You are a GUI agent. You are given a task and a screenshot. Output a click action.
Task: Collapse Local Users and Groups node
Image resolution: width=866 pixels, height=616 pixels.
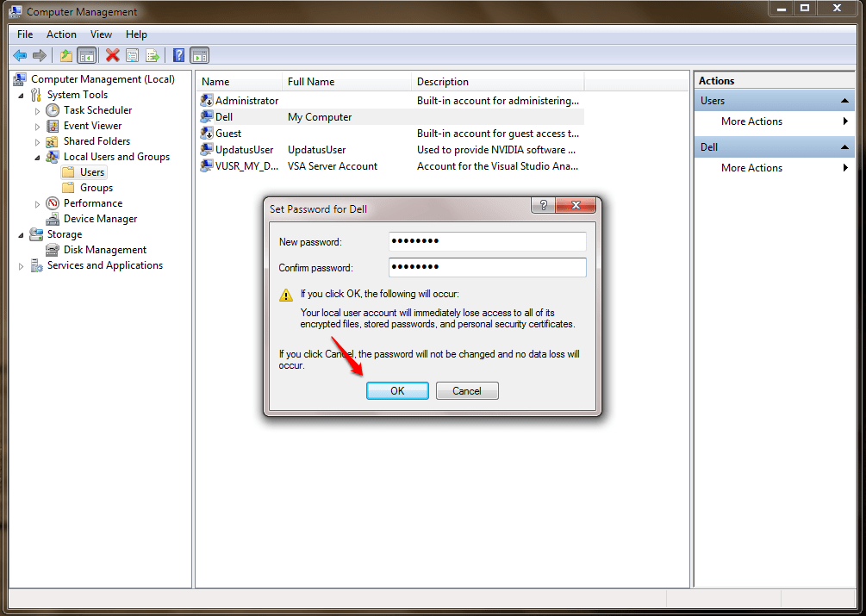click(38, 158)
